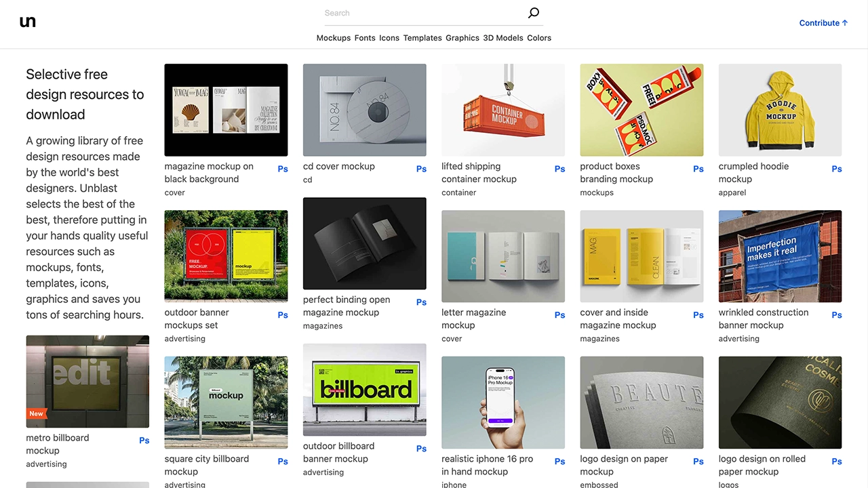Open the Fonts category
Viewport: 868px width, 488px height.
(365, 38)
